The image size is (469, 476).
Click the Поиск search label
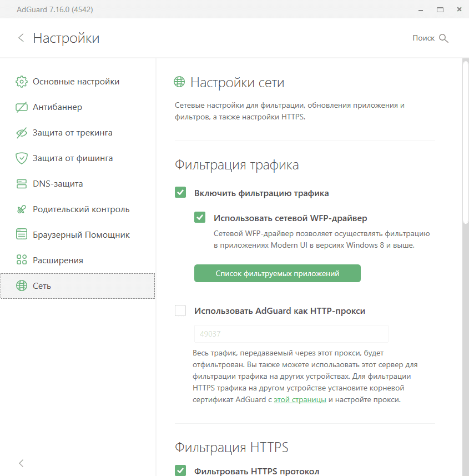(x=423, y=38)
